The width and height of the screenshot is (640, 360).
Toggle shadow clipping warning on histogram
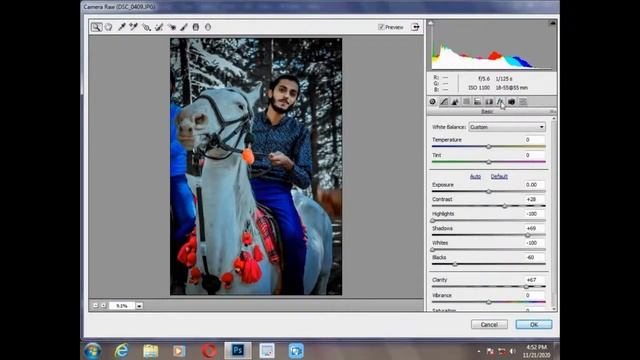430,23
